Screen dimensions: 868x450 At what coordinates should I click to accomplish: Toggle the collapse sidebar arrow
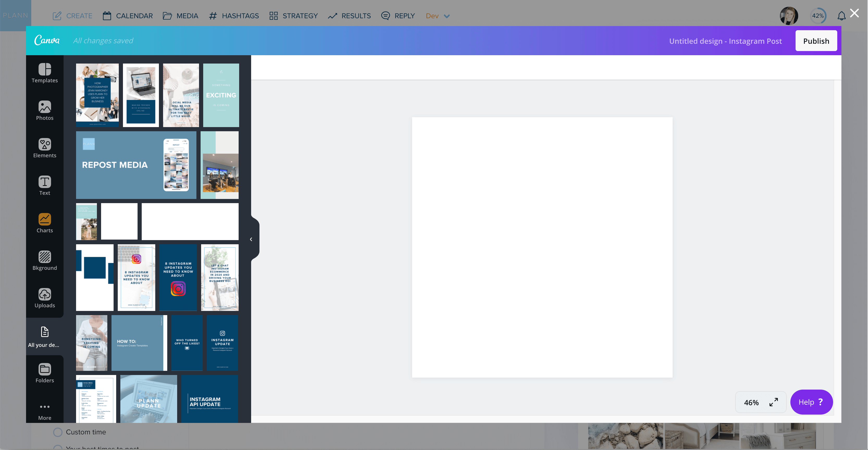coord(251,239)
